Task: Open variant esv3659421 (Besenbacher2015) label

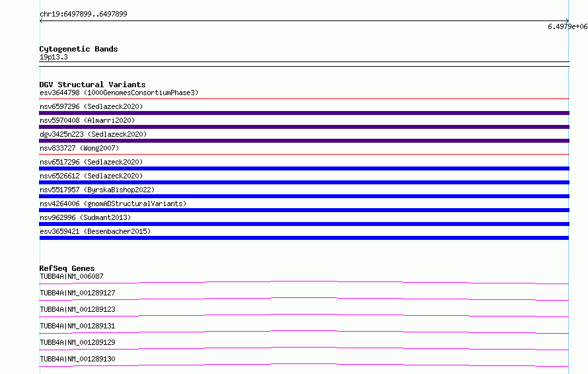Action: 95,231
